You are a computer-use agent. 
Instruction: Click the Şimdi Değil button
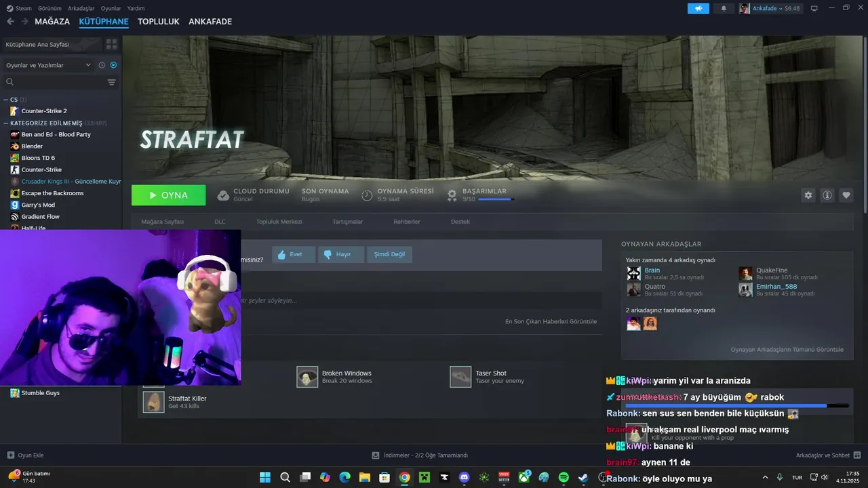click(x=389, y=254)
